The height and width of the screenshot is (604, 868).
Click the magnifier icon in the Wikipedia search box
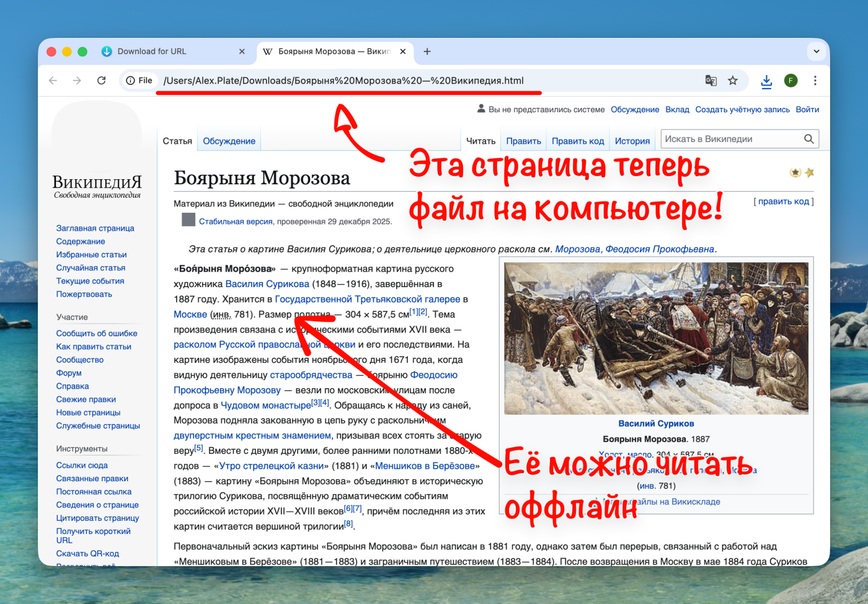pyautogui.click(x=810, y=138)
